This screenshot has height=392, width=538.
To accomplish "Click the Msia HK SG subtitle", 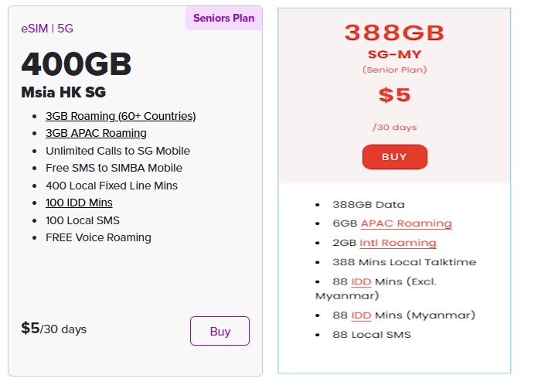I will click(x=63, y=92).
